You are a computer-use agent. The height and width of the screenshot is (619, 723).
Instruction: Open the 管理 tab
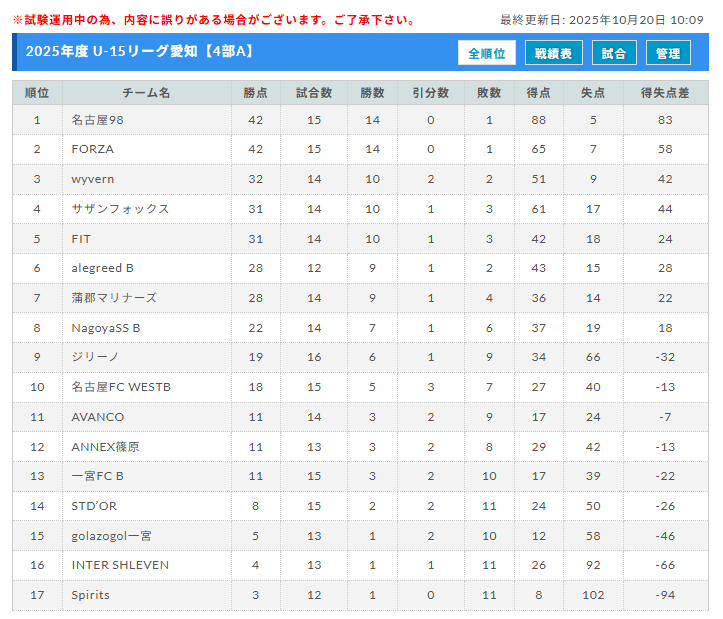(668, 54)
